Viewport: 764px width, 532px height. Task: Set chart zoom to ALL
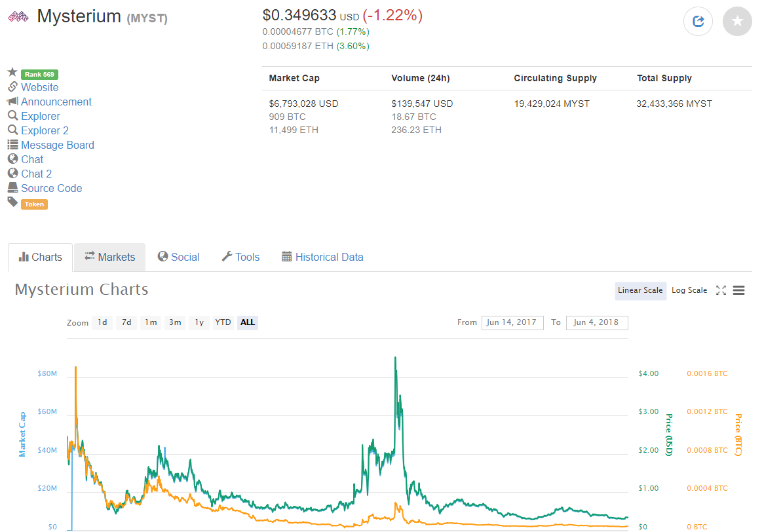click(248, 322)
